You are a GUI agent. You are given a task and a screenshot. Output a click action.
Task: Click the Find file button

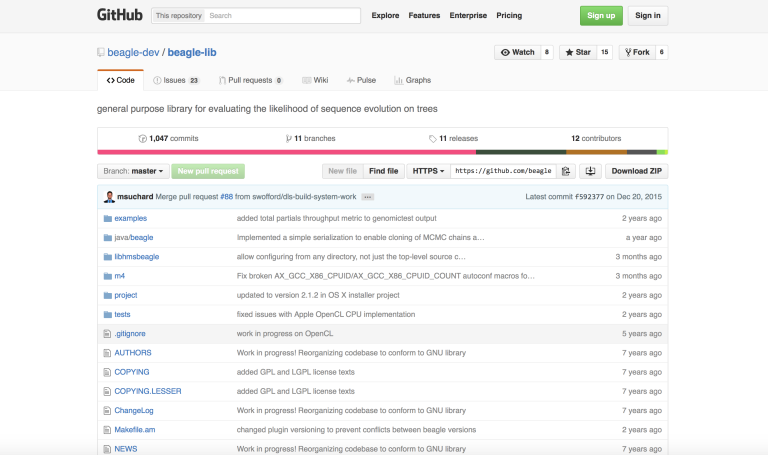(x=384, y=171)
